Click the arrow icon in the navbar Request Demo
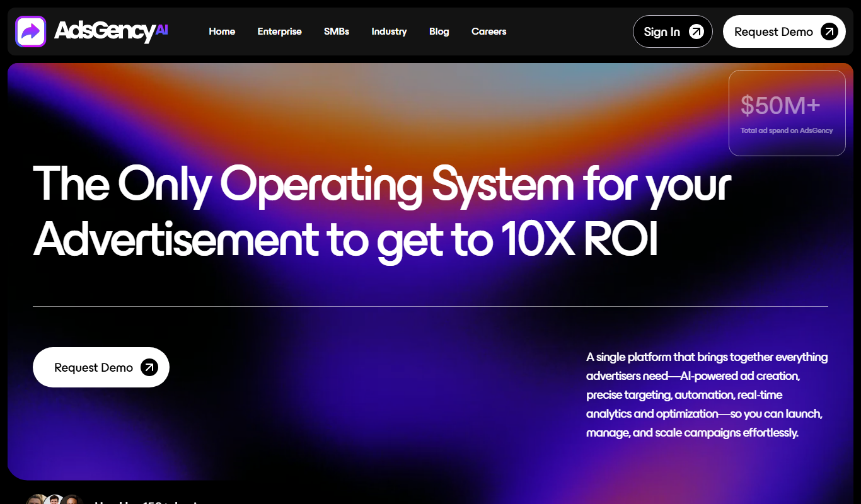Image resolution: width=861 pixels, height=504 pixels. point(829,31)
